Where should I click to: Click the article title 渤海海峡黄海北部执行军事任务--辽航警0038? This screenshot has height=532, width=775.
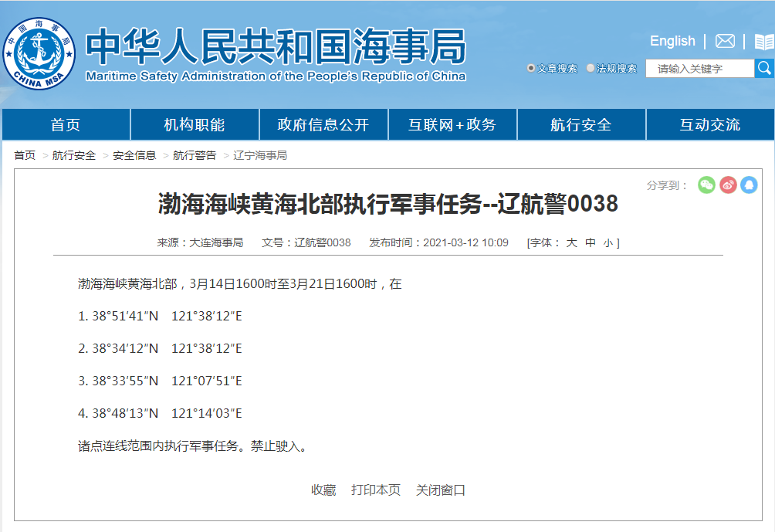click(388, 204)
